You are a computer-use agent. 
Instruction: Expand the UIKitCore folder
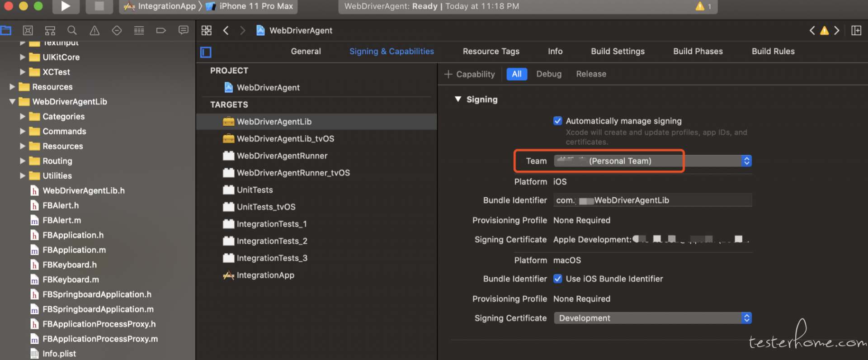pyautogui.click(x=22, y=57)
